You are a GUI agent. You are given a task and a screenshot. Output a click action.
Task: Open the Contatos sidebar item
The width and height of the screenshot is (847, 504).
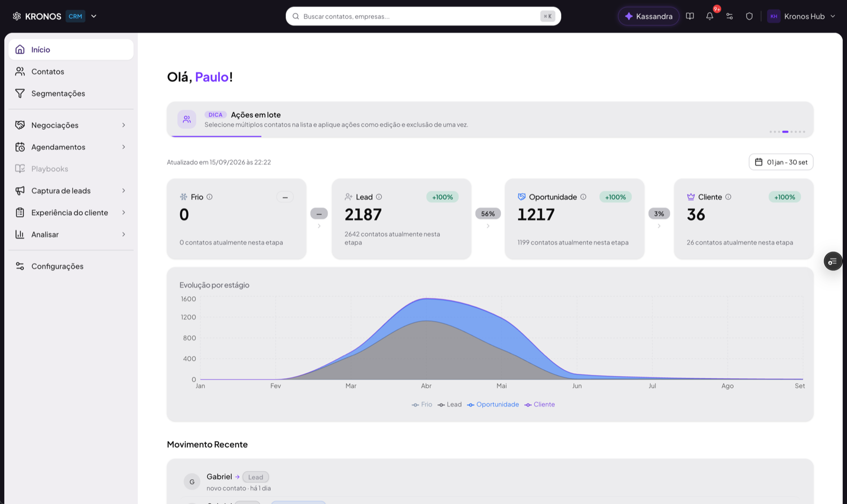click(71, 71)
